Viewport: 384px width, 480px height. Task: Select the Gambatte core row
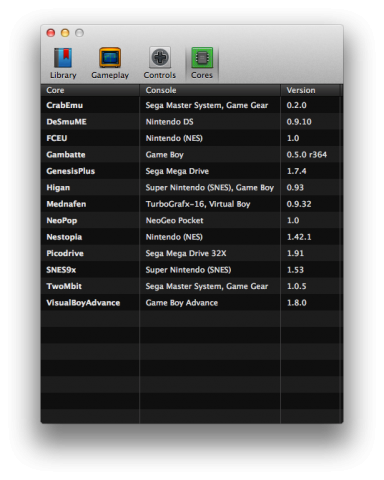[x=192, y=155]
